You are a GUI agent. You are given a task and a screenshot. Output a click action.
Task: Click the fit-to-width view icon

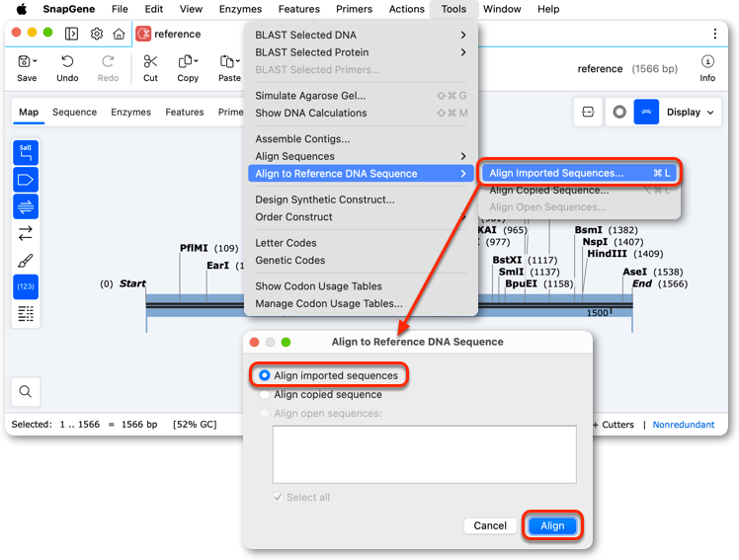[x=588, y=112]
